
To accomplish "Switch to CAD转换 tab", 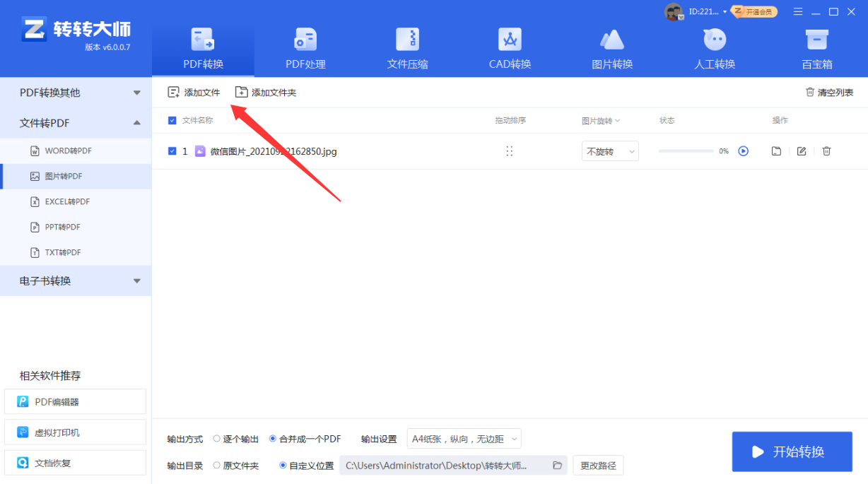I will [x=510, y=48].
